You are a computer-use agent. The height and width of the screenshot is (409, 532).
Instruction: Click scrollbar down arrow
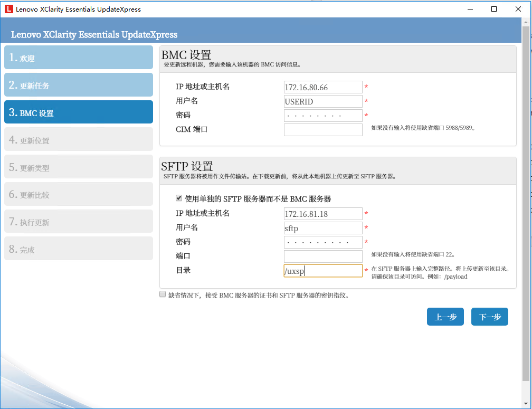pos(526,404)
